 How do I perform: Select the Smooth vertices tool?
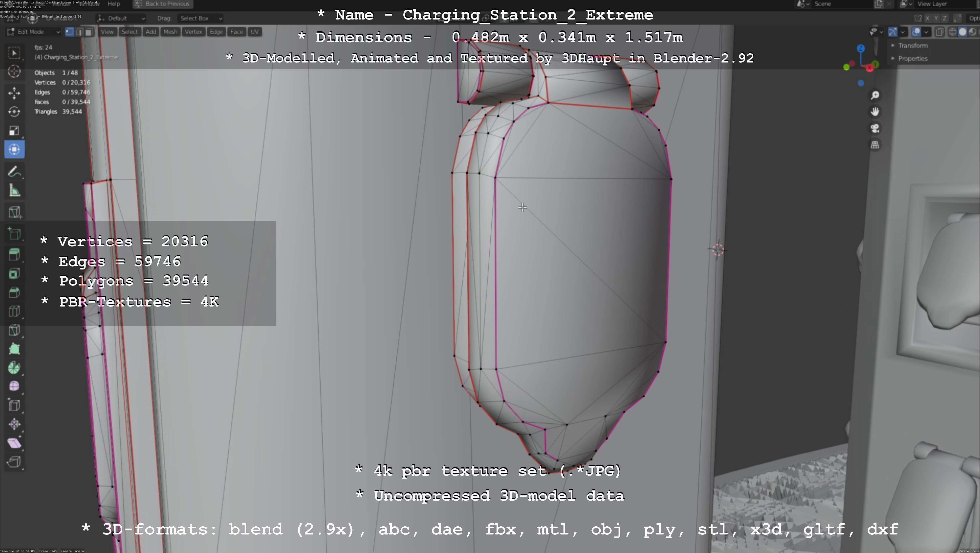[14, 386]
